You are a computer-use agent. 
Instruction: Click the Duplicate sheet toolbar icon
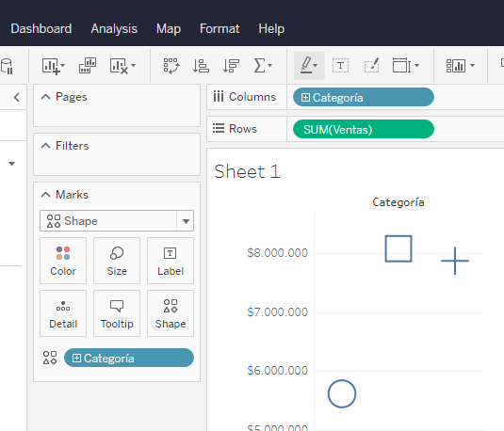tap(88, 66)
